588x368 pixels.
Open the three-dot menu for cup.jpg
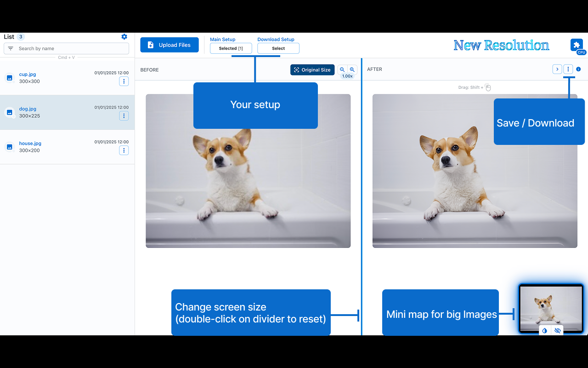click(124, 81)
